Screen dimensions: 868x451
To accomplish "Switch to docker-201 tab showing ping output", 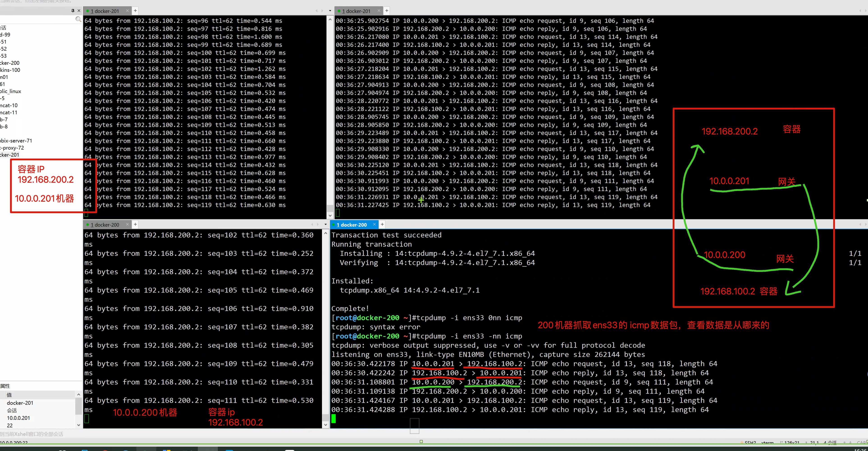I will point(105,11).
